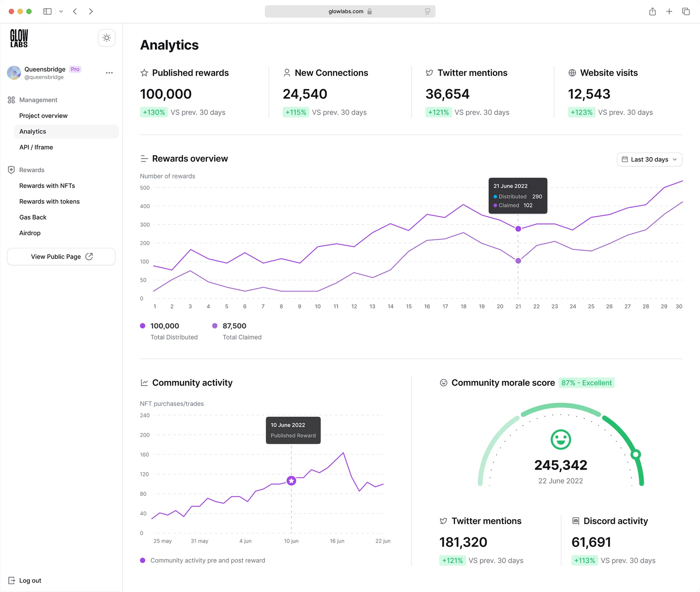700x592 pixels.
Task: Click the Glow Labs logo
Action: (x=19, y=38)
